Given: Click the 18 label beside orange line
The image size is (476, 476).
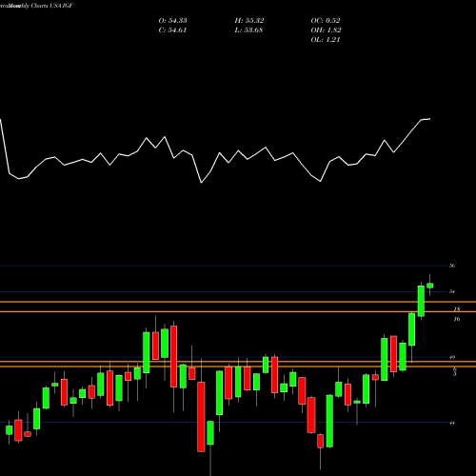Looking at the screenshot, I should click(457, 308).
